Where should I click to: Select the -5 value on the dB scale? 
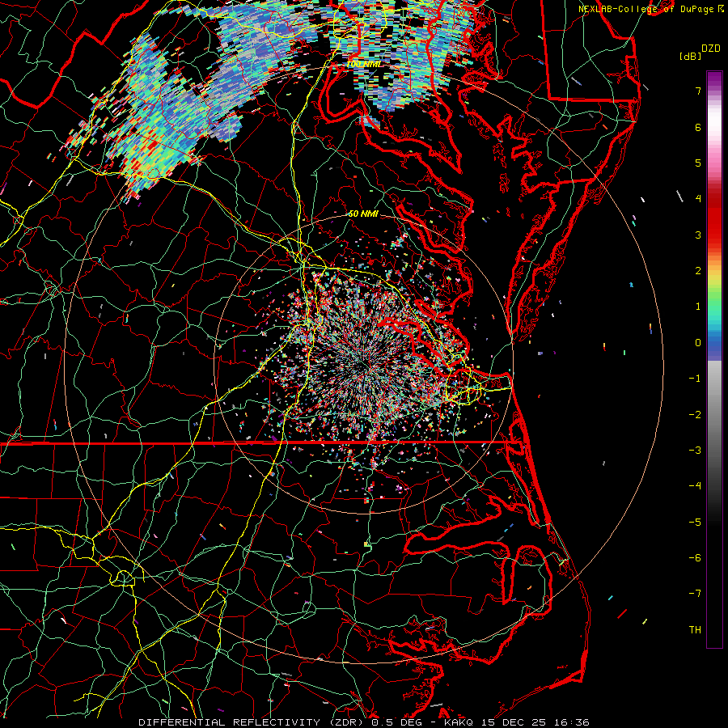point(695,523)
